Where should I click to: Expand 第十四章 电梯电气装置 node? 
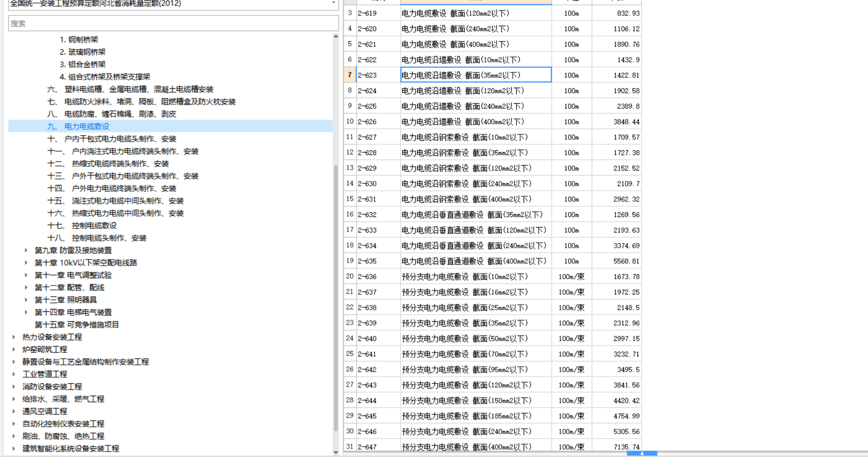click(26, 312)
